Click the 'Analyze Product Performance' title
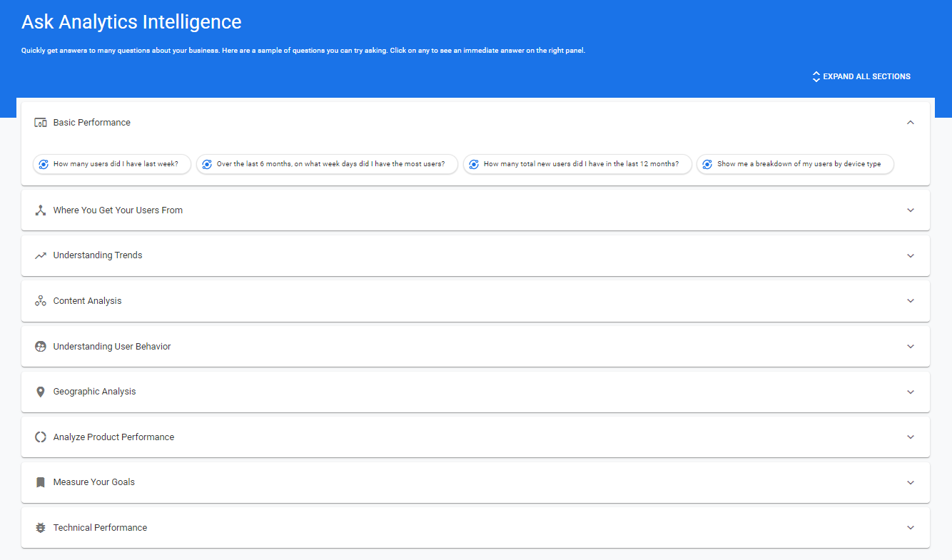Image resolution: width=952 pixels, height=560 pixels. point(113,437)
